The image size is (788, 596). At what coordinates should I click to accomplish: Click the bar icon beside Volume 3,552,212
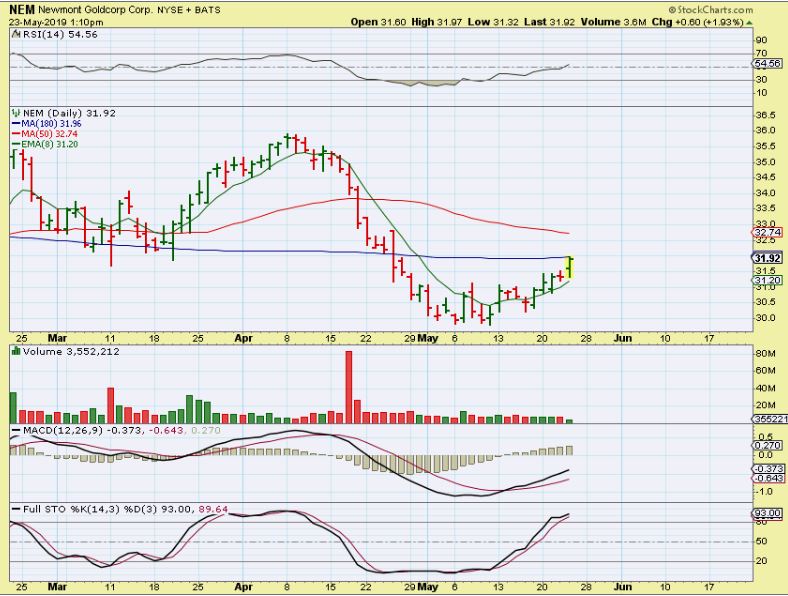(16, 351)
